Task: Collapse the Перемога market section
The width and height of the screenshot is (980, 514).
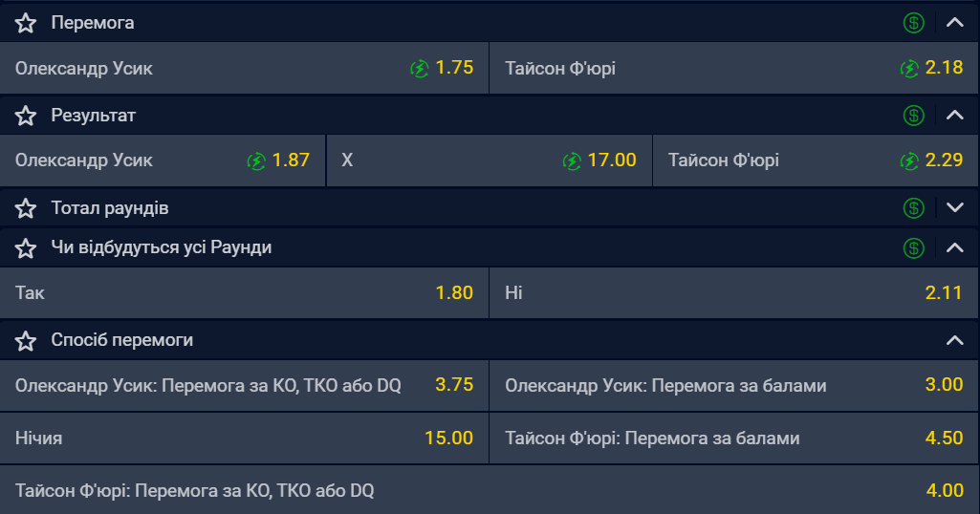Action: (954, 23)
